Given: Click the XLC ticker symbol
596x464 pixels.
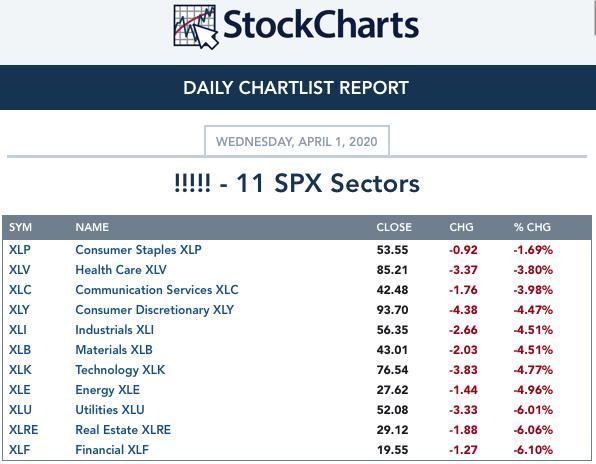Looking at the screenshot, I should point(20,290).
